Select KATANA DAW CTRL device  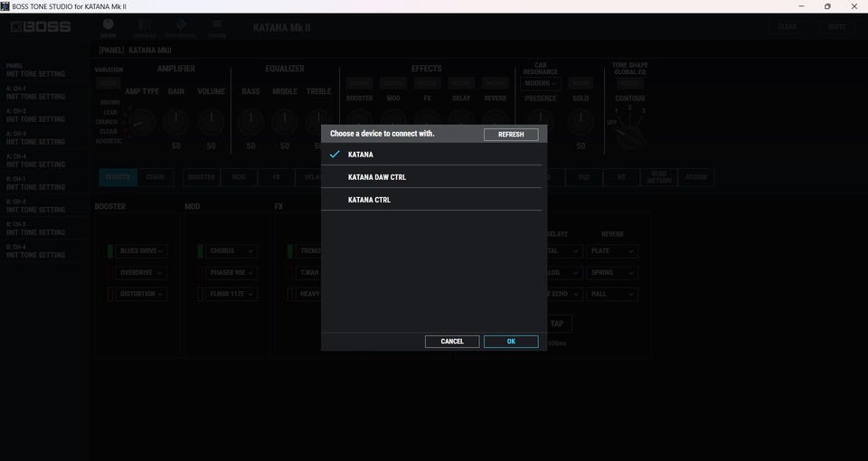431,177
